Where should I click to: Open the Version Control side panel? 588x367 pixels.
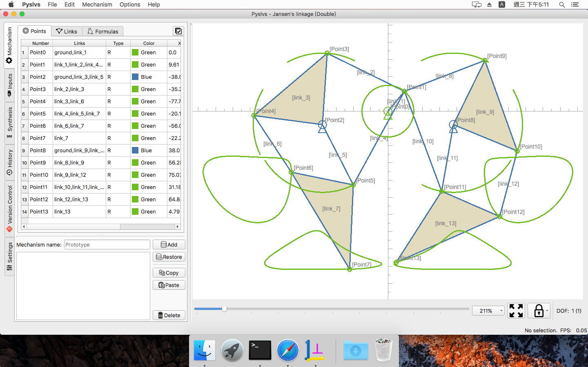pyautogui.click(x=9, y=209)
